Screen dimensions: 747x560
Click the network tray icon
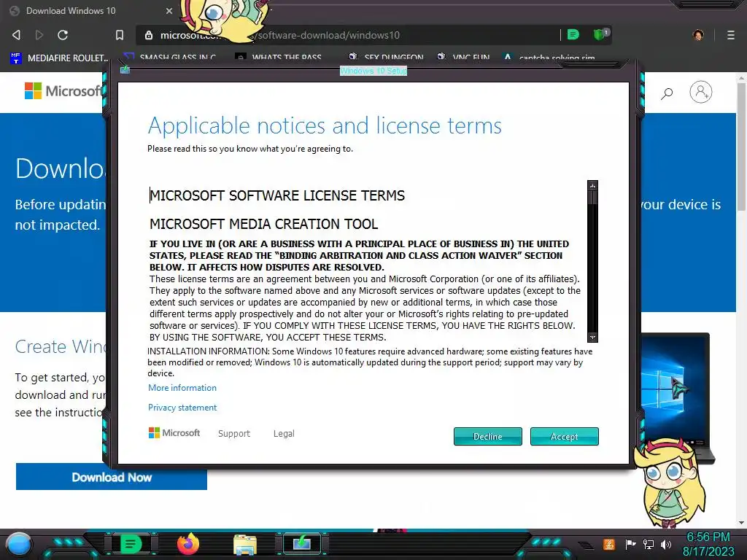tap(649, 544)
